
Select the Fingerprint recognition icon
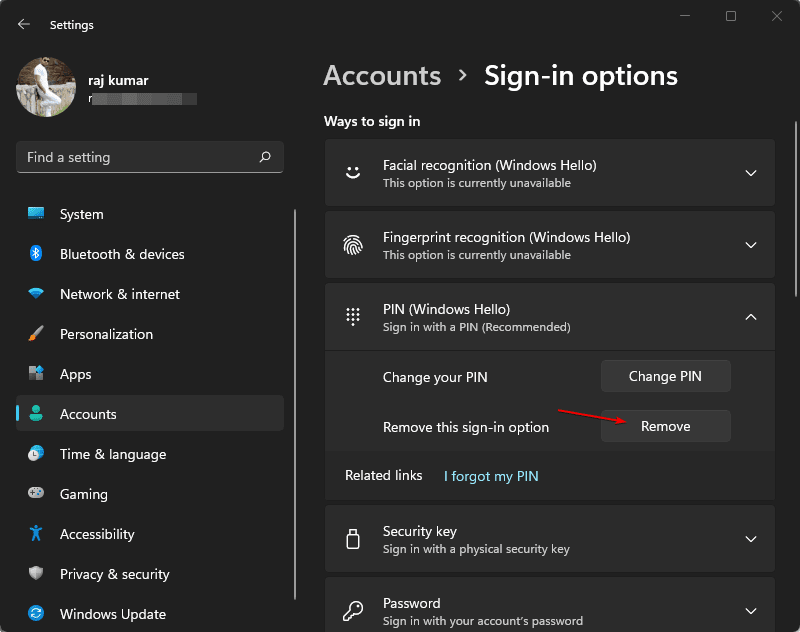pos(352,244)
